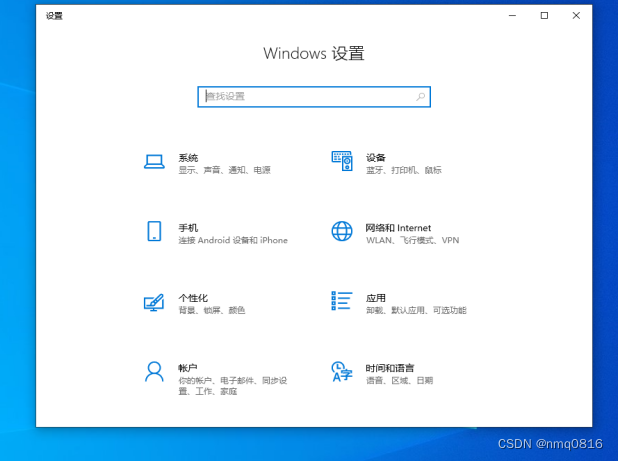The image size is (619, 461).
Task: Click the 显示、声音、通知、电源 description
Action: 225,170
